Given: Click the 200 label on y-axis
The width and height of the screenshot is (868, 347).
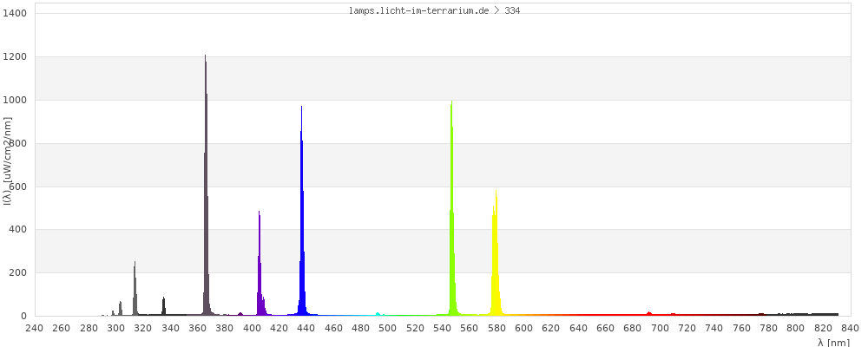Looking at the screenshot, I should 21,273.
